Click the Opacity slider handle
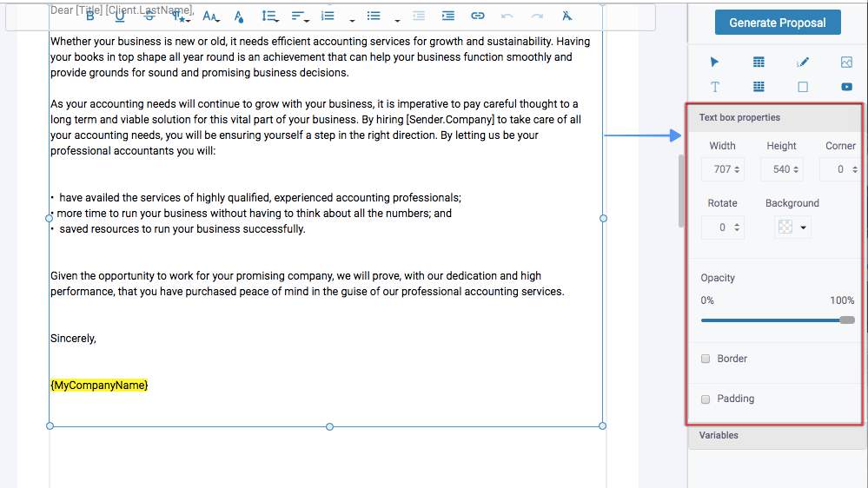This screenshot has width=868, height=488. coord(847,320)
